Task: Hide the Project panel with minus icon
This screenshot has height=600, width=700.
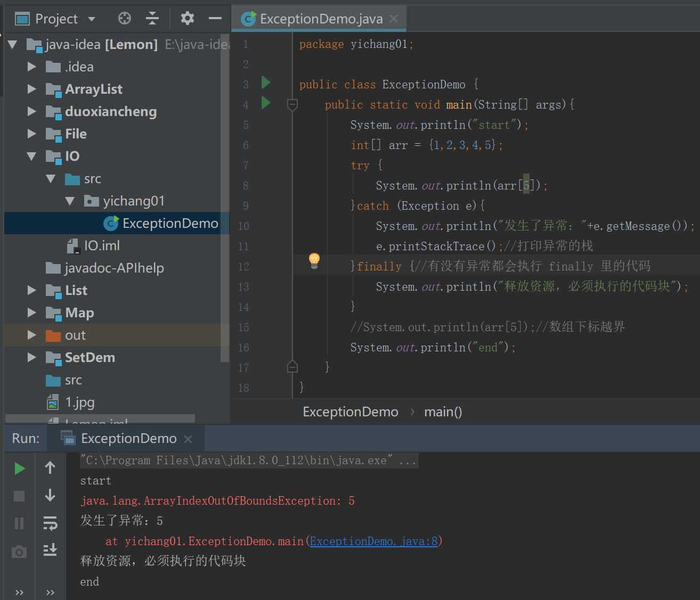Action: (x=215, y=19)
